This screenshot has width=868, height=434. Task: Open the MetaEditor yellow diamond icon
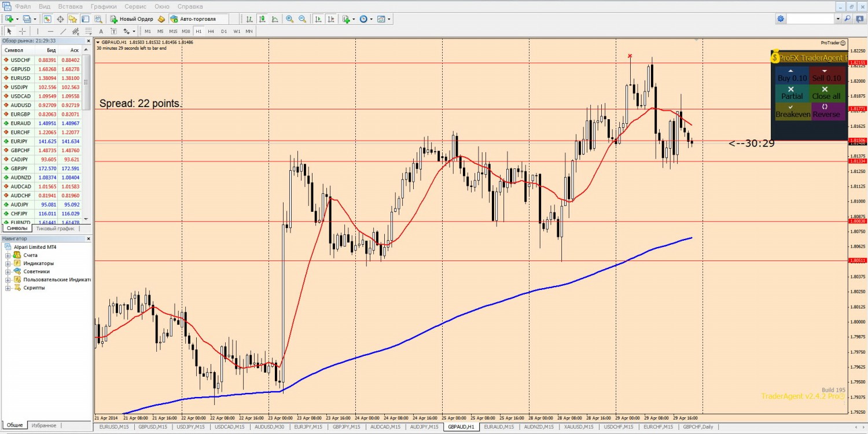[x=161, y=19]
